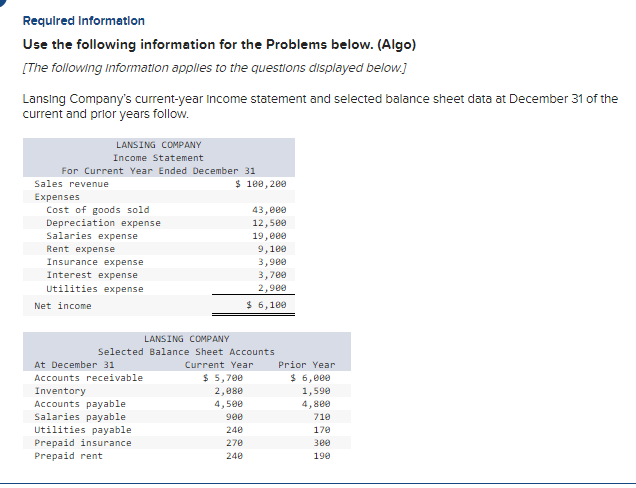Select the Accounts payable row label
The height and width of the screenshot is (488, 636).
pos(80,404)
